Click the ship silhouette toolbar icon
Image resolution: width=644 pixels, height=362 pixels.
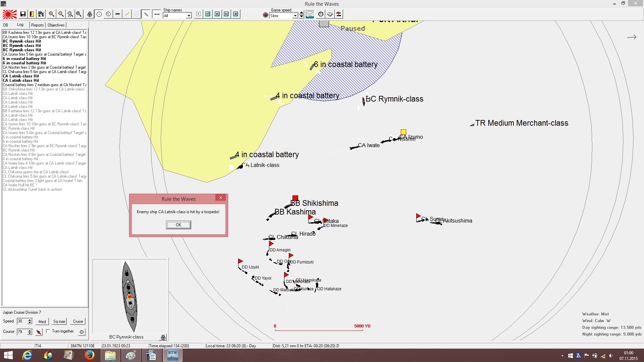(146, 14)
